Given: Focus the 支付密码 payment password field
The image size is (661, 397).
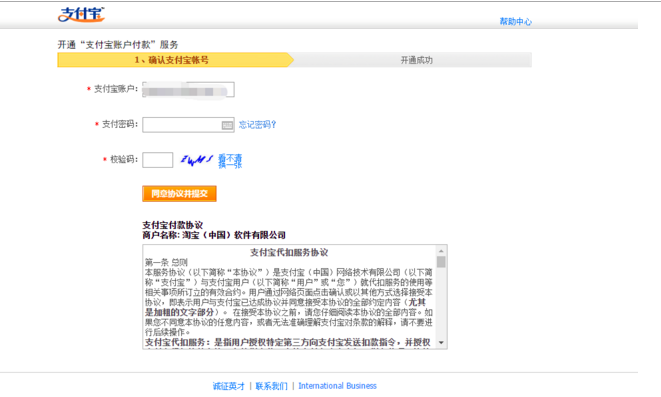Looking at the screenshot, I should click(188, 125).
